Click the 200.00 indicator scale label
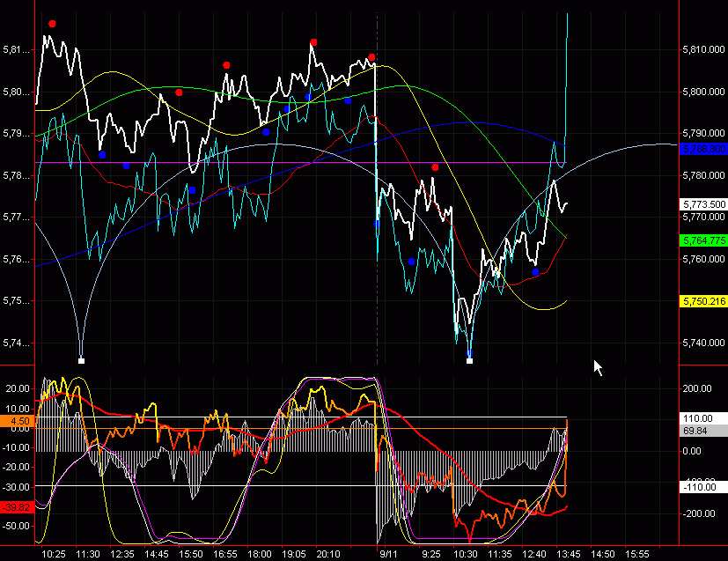This screenshot has height=561, width=728. (697, 388)
